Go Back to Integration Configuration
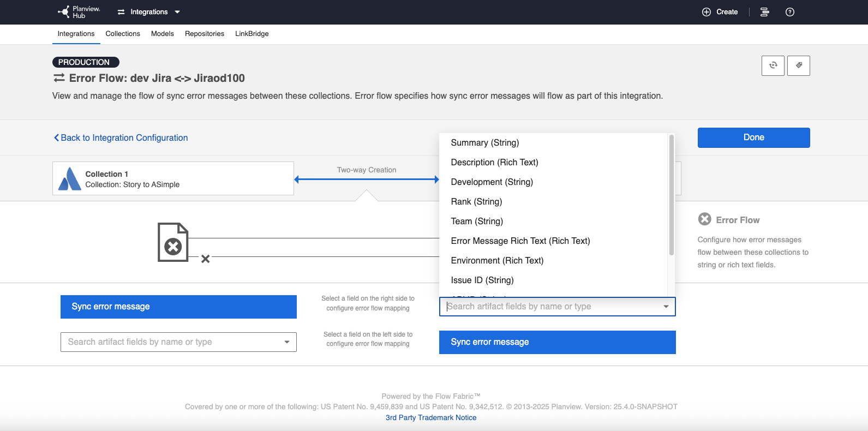This screenshot has height=431, width=868. [121, 138]
